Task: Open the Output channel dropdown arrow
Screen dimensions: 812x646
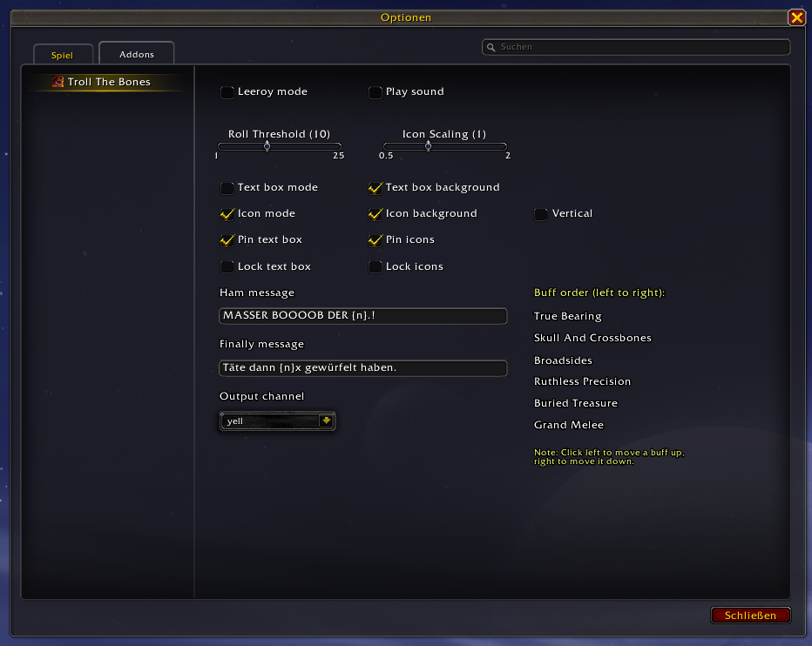Action: coord(326,421)
